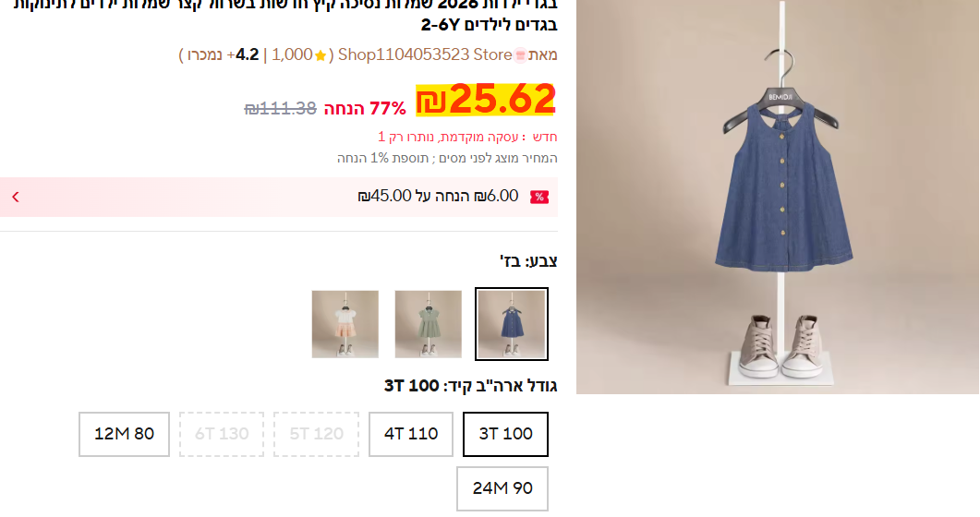This screenshot has width=980, height=517.
Task: Click the ₪25.62 highlighted price
Action: pyautogui.click(x=486, y=100)
